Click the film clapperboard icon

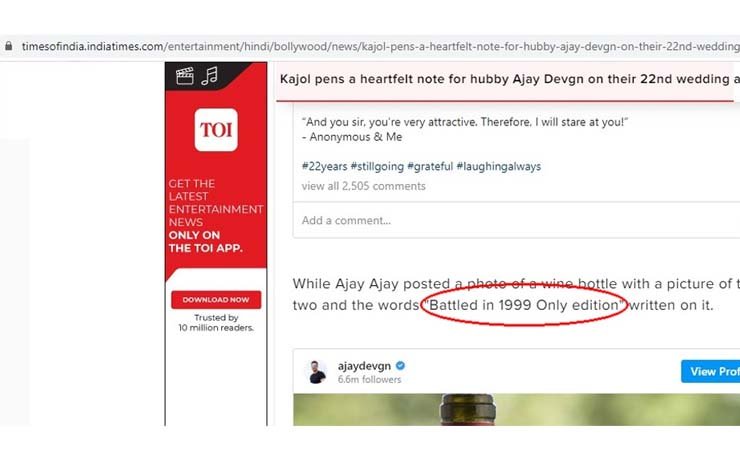185,76
